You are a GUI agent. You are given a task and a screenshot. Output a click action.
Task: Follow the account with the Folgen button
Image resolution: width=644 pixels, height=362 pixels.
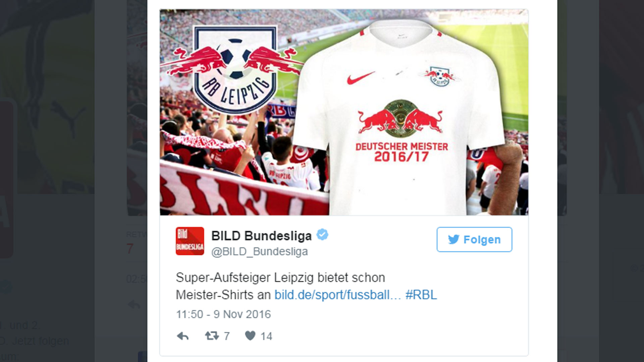[x=474, y=239]
